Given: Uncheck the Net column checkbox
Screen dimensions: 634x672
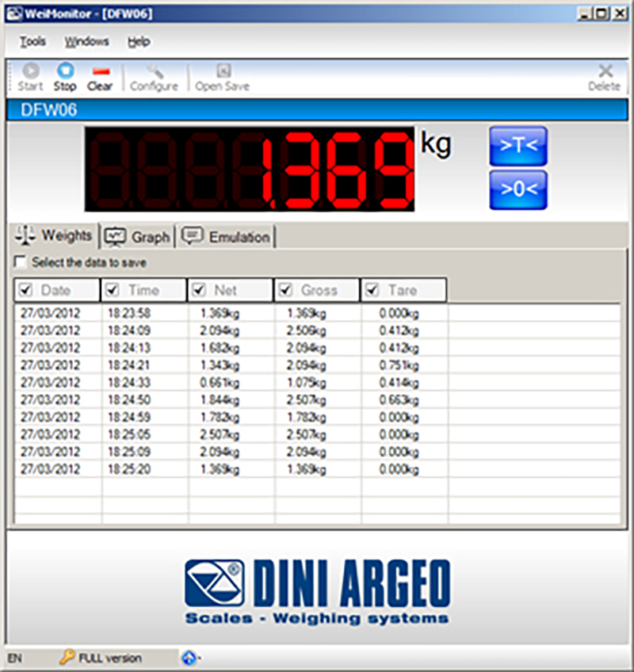Looking at the screenshot, I should tap(199, 291).
